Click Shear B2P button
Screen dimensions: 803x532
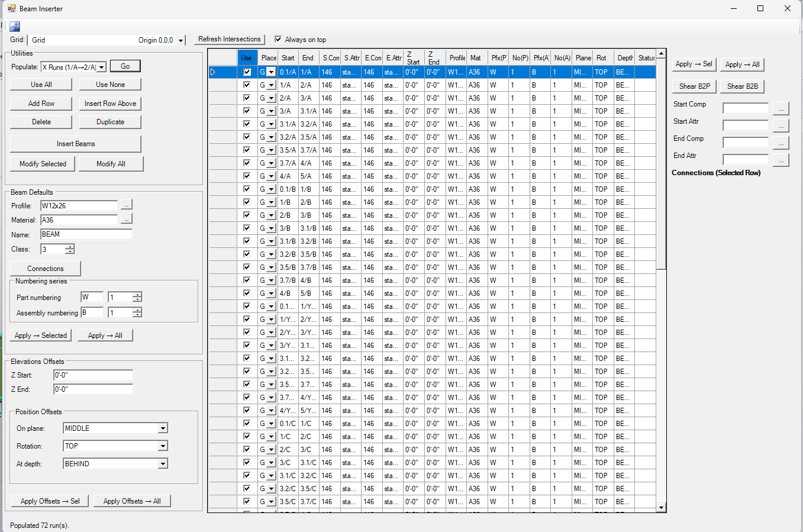click(695, 86)
